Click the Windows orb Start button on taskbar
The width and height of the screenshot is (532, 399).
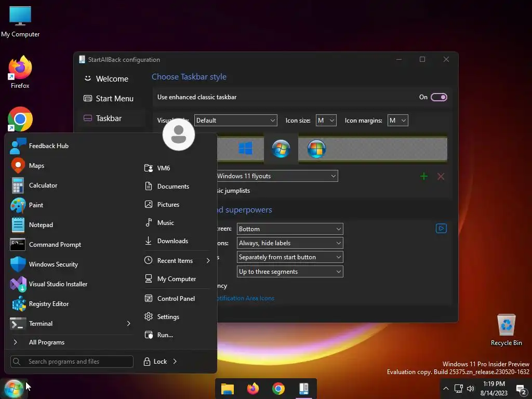coord(13,389)
